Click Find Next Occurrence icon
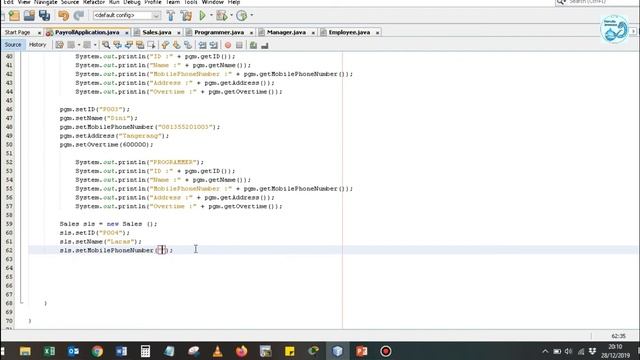The image size is (640, 360). [x=129, y=45]
